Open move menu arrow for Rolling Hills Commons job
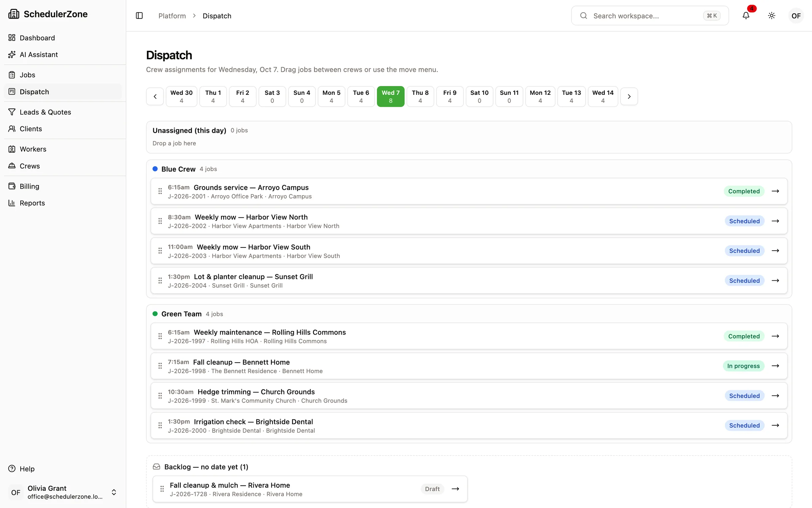Screen dimensions: 812x508 [x=775, y=336]
